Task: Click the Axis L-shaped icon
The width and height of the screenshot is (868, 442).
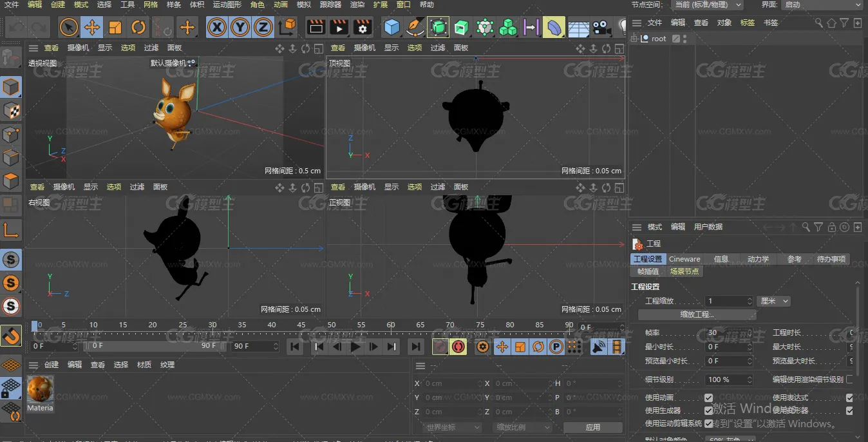Action: click(11, 229)
